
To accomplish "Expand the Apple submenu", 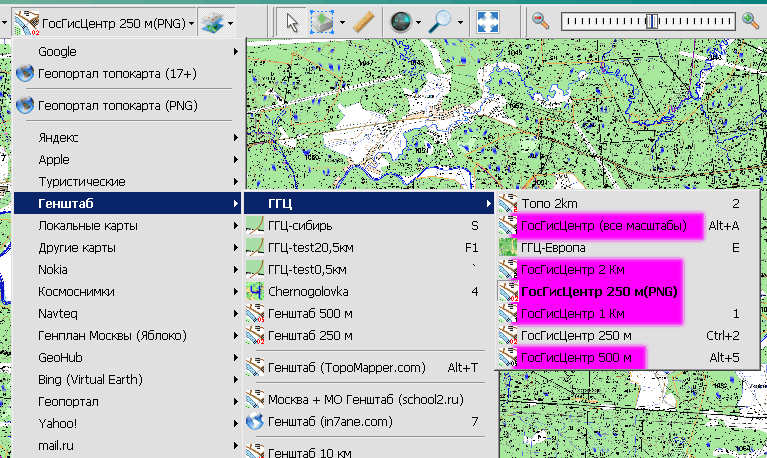I will click(x=128, y=160).
